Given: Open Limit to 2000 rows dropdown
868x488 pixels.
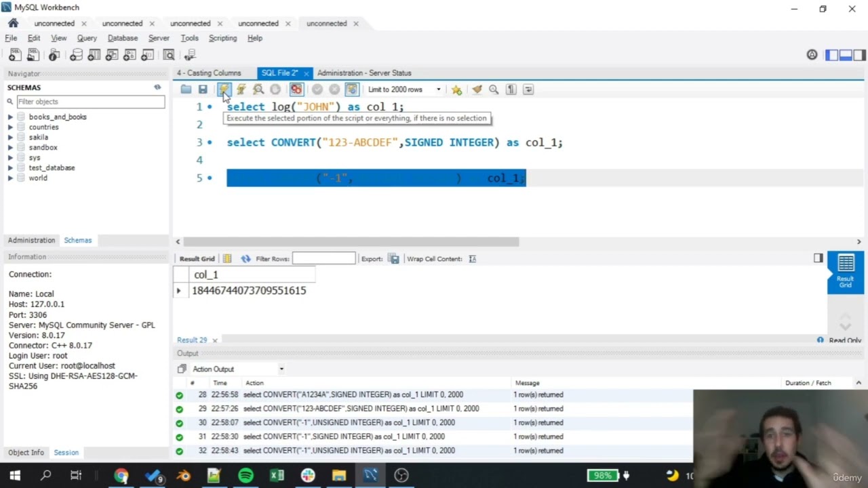Looking at the screenshot, I should [x=404, y=89].
